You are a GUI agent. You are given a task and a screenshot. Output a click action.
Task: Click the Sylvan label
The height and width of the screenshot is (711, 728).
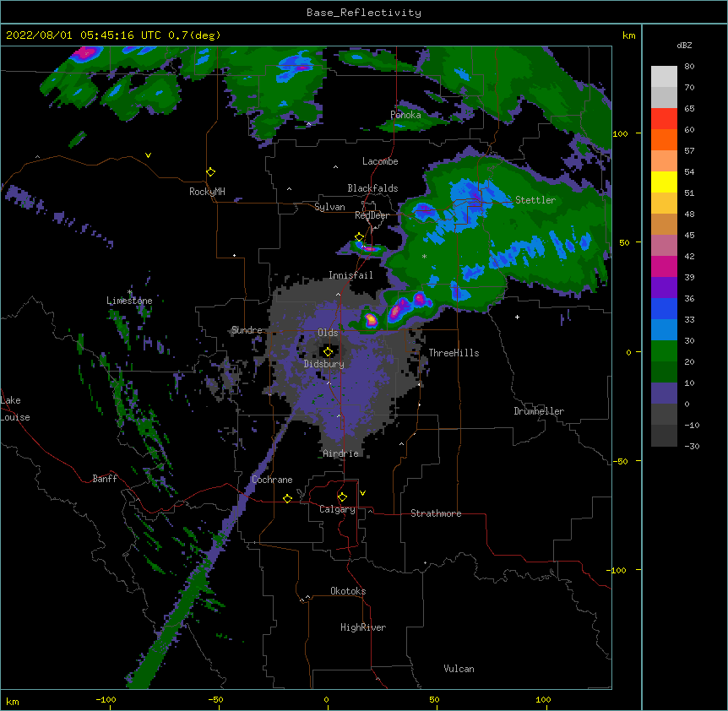click(x=329, y=207)
